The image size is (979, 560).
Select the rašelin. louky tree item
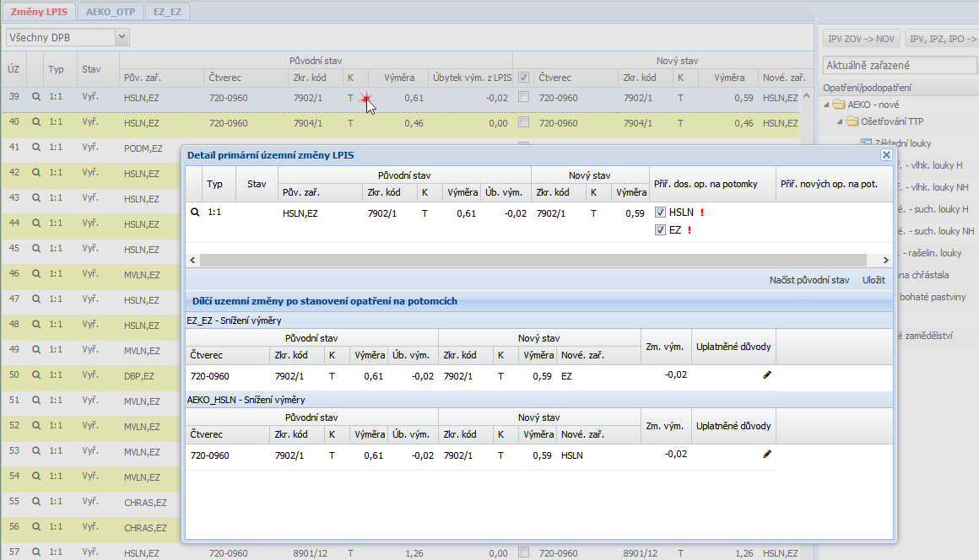tap(930, 253)
